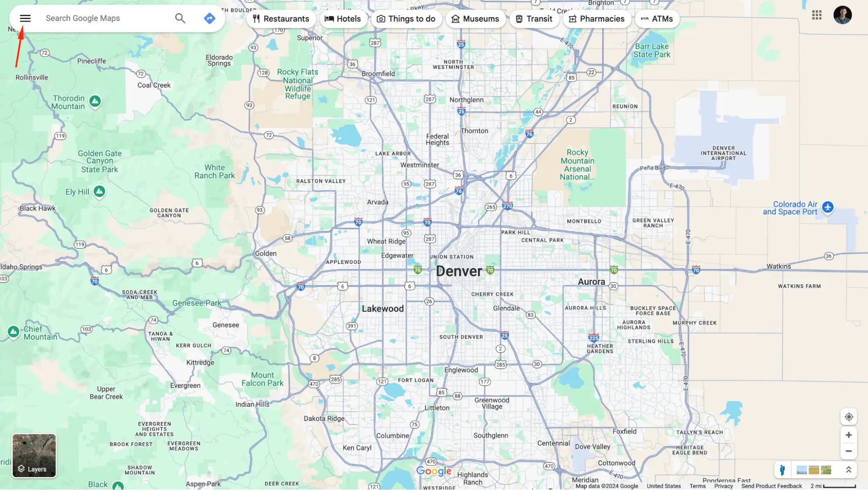Filter map by Hotels
Screen dimensions: 868x490
click(343, 19)
